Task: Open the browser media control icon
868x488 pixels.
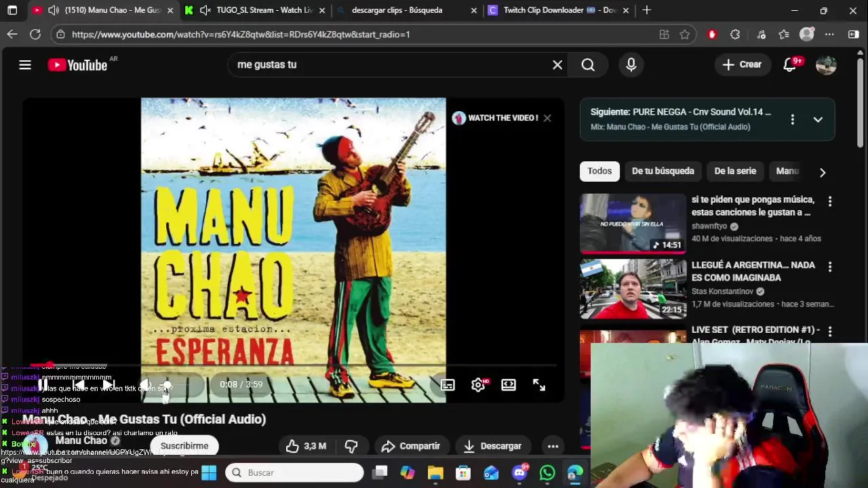Action: coord(761,35)
